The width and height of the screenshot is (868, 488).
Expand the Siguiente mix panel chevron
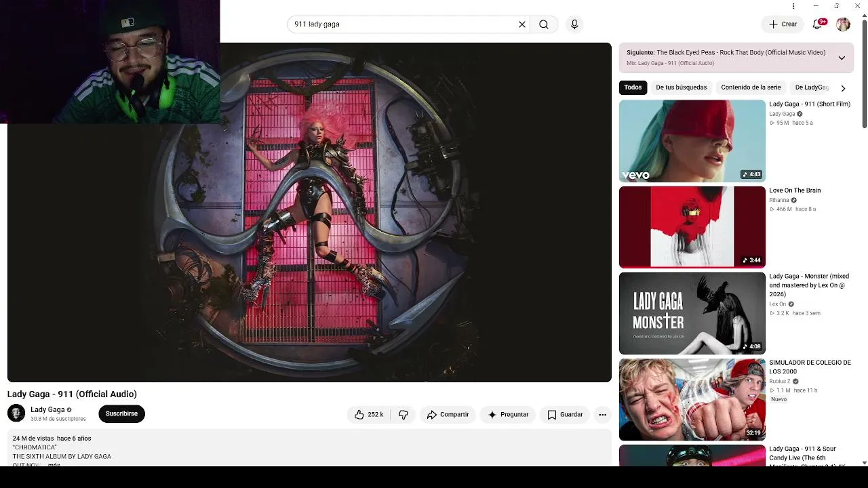click(842, 58)
